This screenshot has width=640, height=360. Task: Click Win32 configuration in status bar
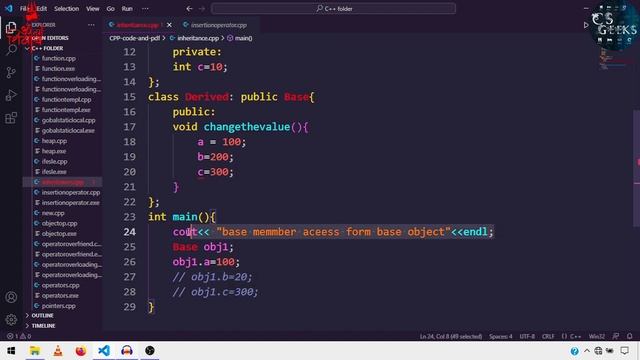pos(597,336)
